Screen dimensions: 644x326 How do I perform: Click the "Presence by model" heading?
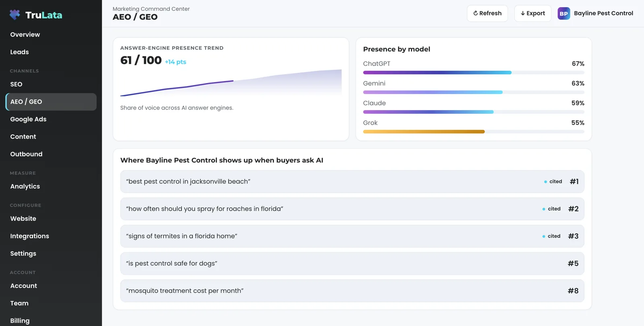point(396,49)
